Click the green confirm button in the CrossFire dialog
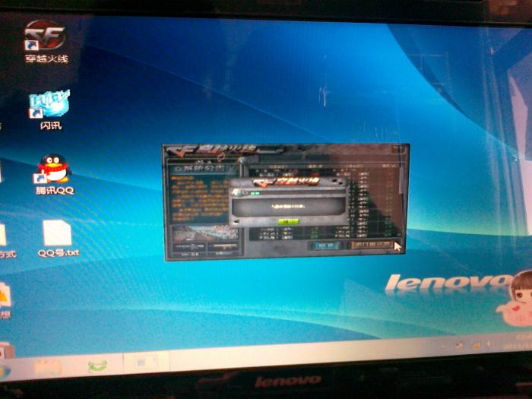The image size is (532, 399). click(x=288, y=222)
